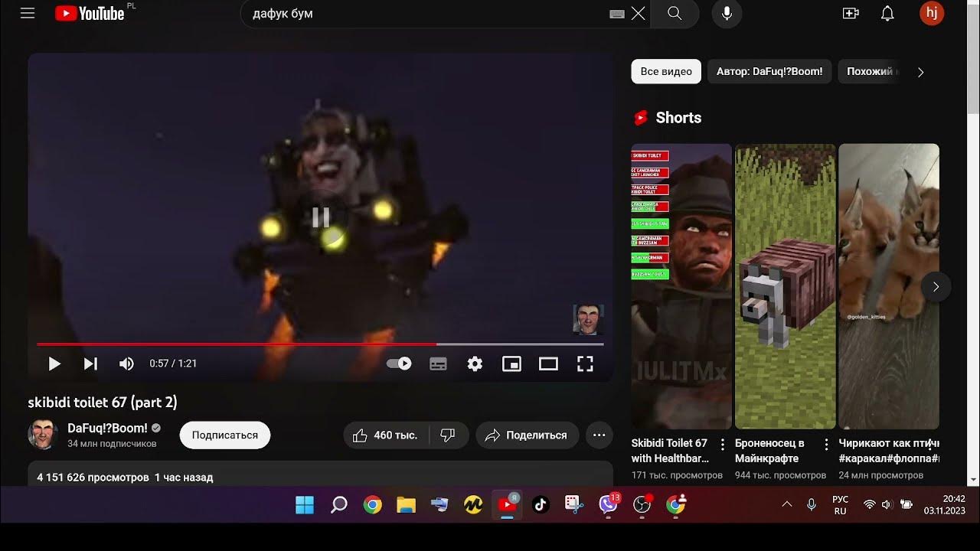Open options for Skibidi Toilet 67 short
Viewport: 980px width, 551px height.
tap(722, 444)
